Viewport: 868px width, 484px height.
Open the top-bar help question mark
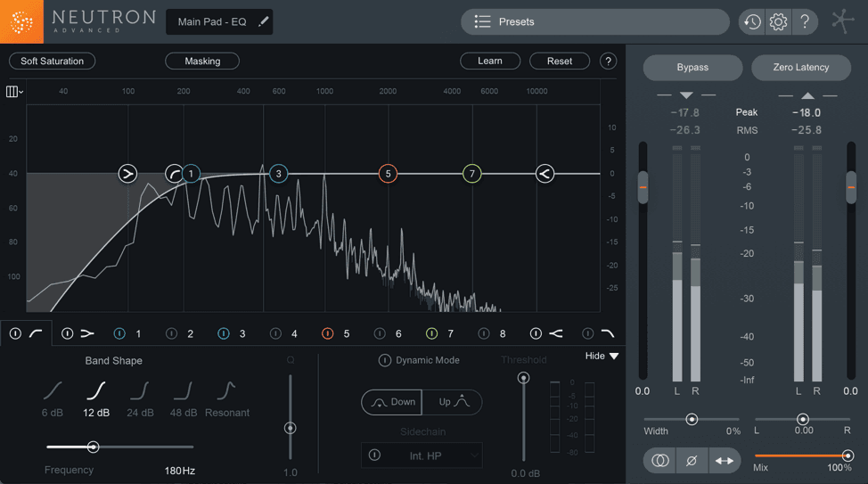point(805,22)
